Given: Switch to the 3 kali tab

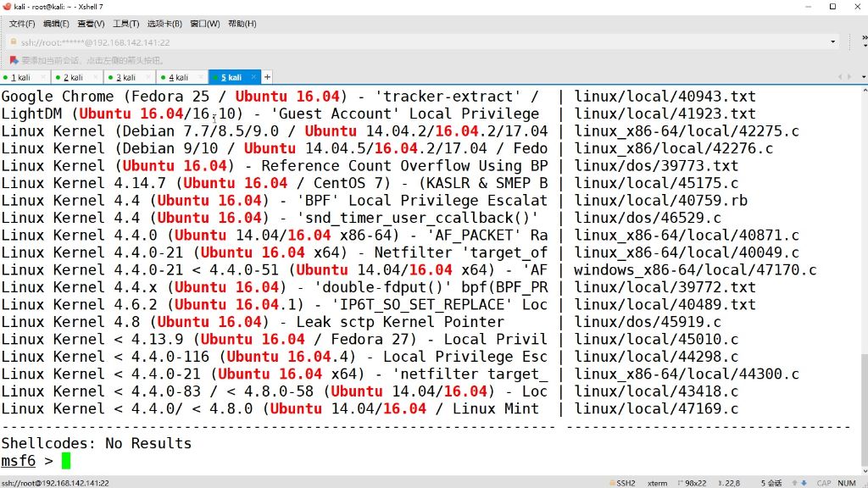Looking at the screenshot, I should click(x=125, y=77).
